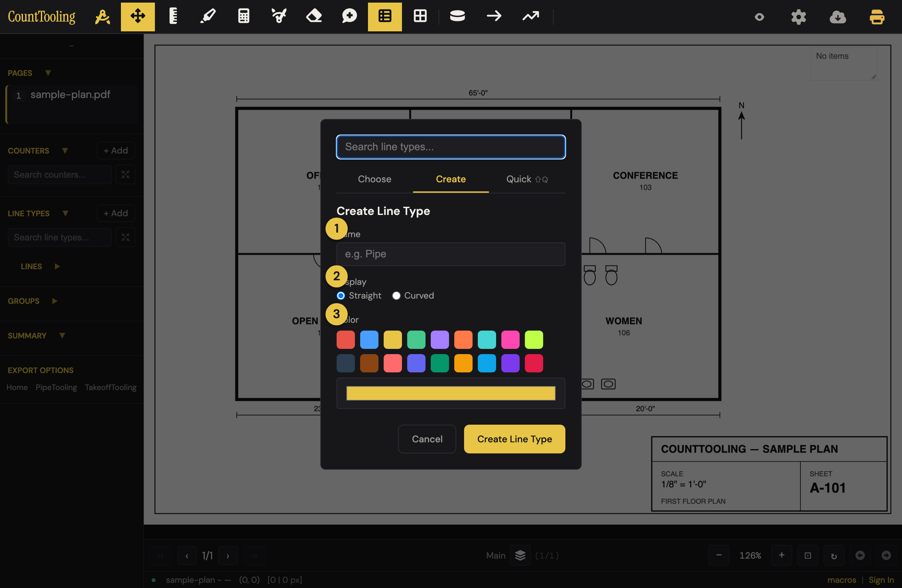Click the line type Name field
The height and width of the screenshot is (588, 902).
tap(451, 254)
